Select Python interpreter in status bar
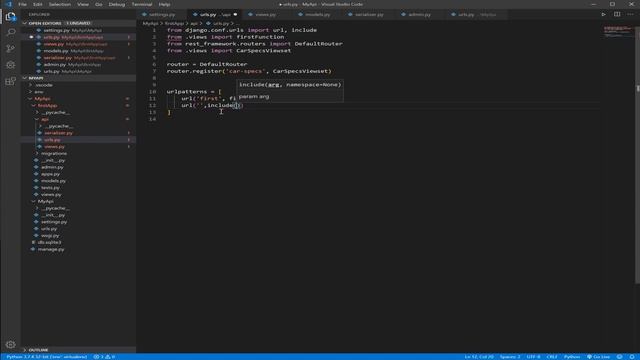The image size is (640, 360). (47, 357)
